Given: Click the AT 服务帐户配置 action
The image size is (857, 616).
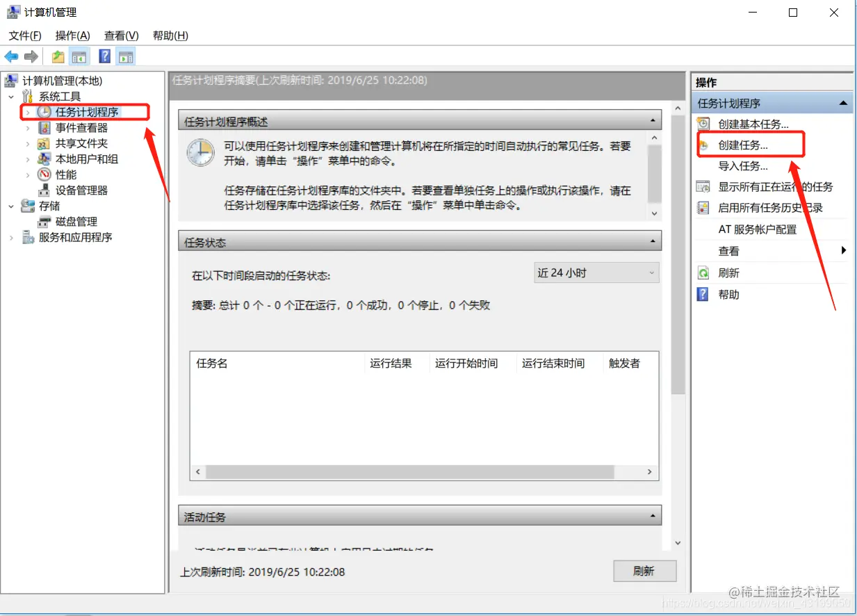Looking at the screenshot, I should [x=758, y=229].
